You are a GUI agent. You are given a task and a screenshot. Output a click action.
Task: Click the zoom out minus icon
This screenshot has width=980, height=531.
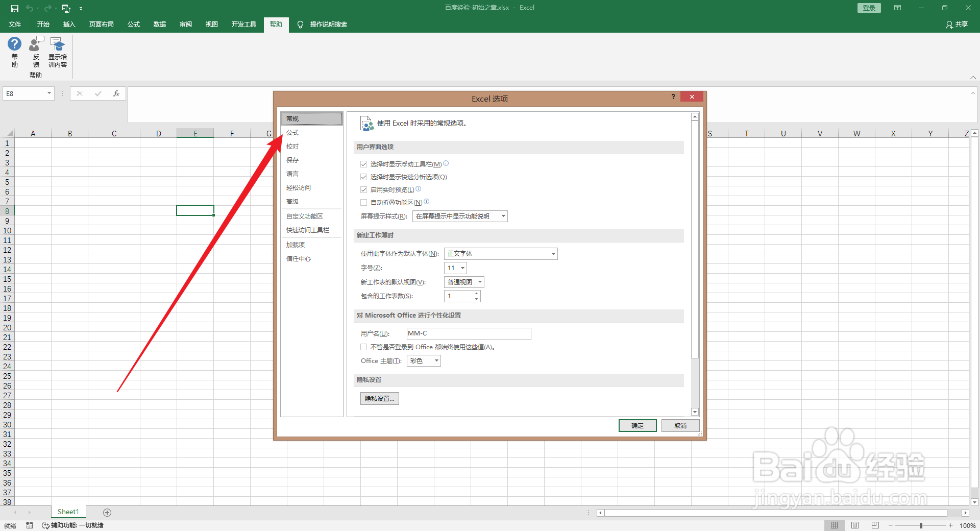(891, 525)
